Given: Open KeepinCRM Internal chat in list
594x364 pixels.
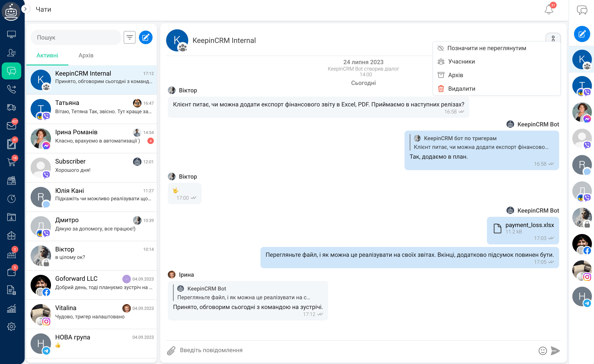Looking at the screenshot, I should tap(92, 80).
